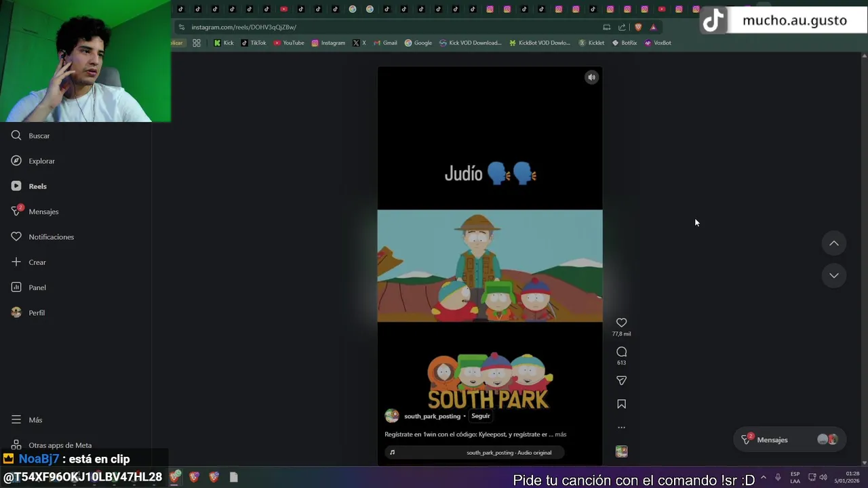Open the BotRix bookmark
This screenshot has height=488, width=868.
[625, 43]
